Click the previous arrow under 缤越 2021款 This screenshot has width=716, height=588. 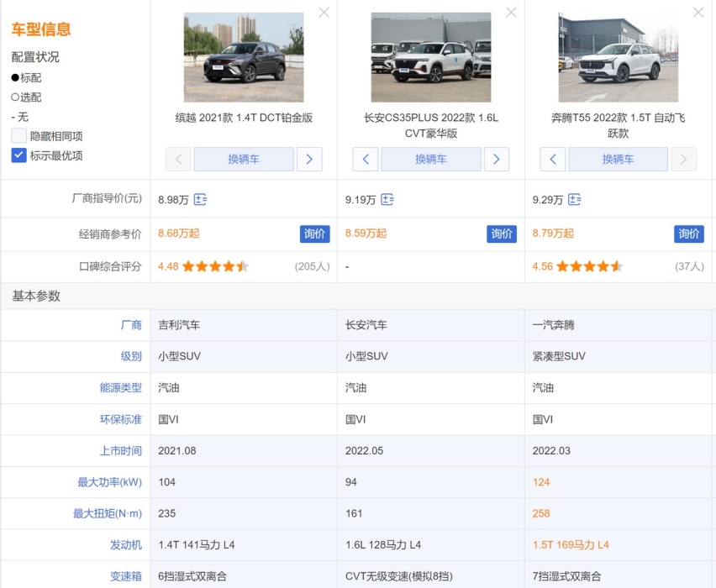coord(178,160)
